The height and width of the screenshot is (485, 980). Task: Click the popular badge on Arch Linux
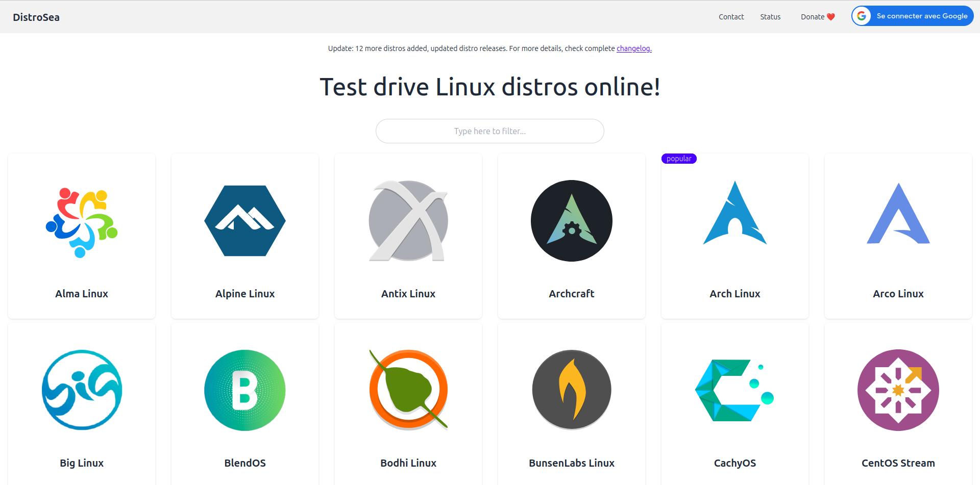click(679, 159)
